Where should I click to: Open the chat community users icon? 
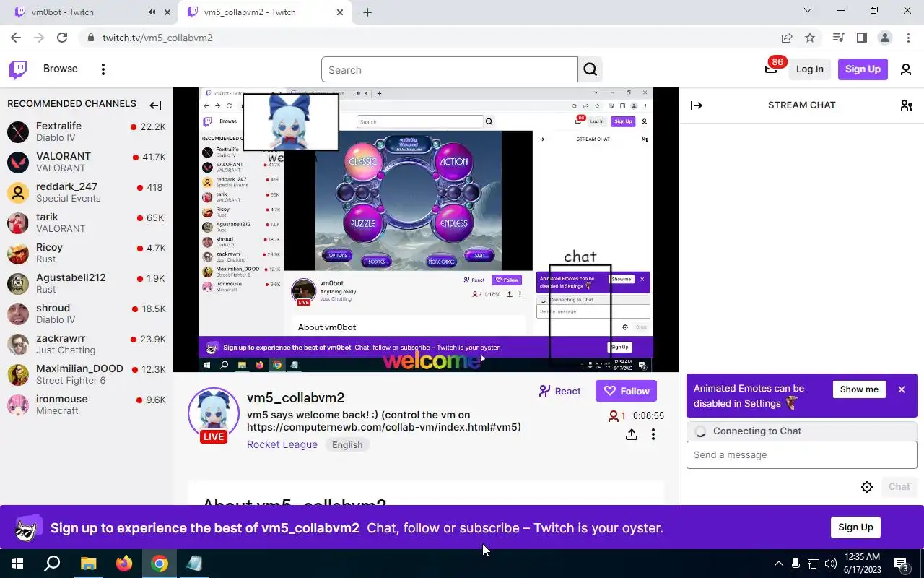pos(907,105)
